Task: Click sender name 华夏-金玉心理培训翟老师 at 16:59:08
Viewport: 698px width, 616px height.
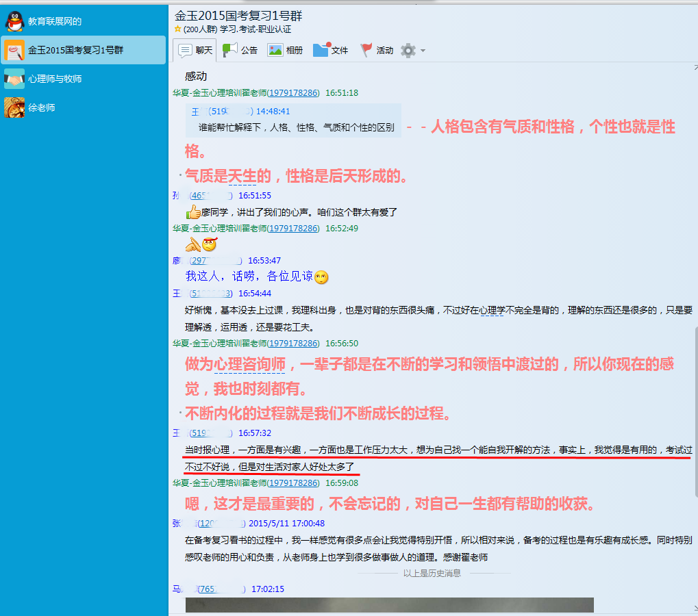Action: coord(219,483)
